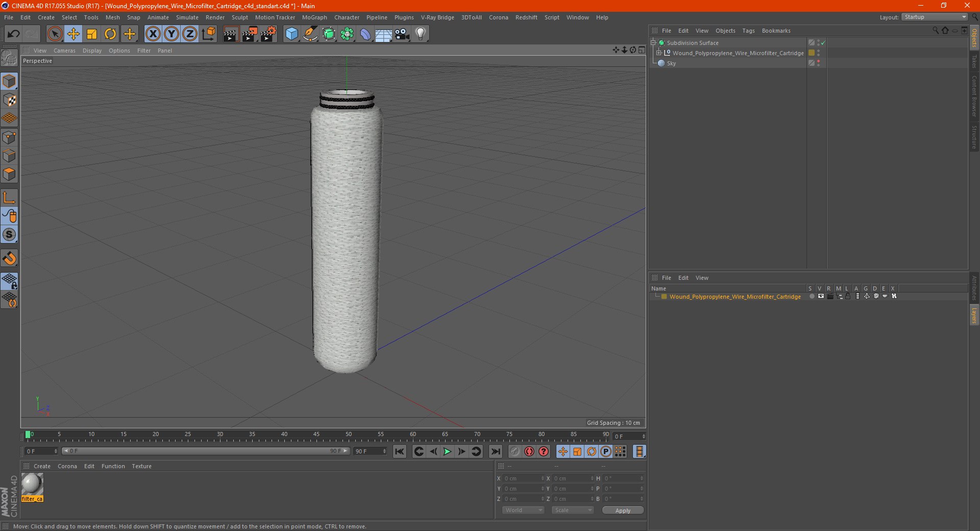Click the Undo arrow icon
Image resolution: width=980 pixels, height=531 pixels.
click(x=13, y=34)
